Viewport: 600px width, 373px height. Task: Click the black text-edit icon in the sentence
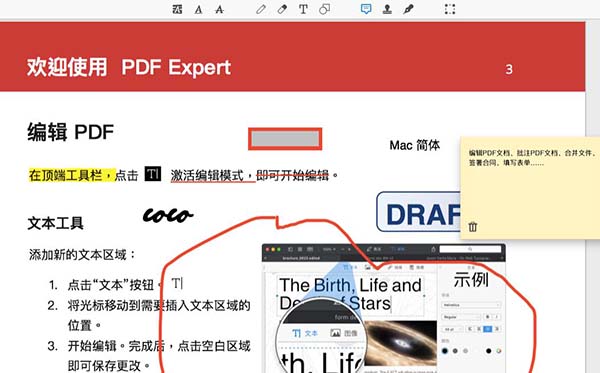pos(153,174)
